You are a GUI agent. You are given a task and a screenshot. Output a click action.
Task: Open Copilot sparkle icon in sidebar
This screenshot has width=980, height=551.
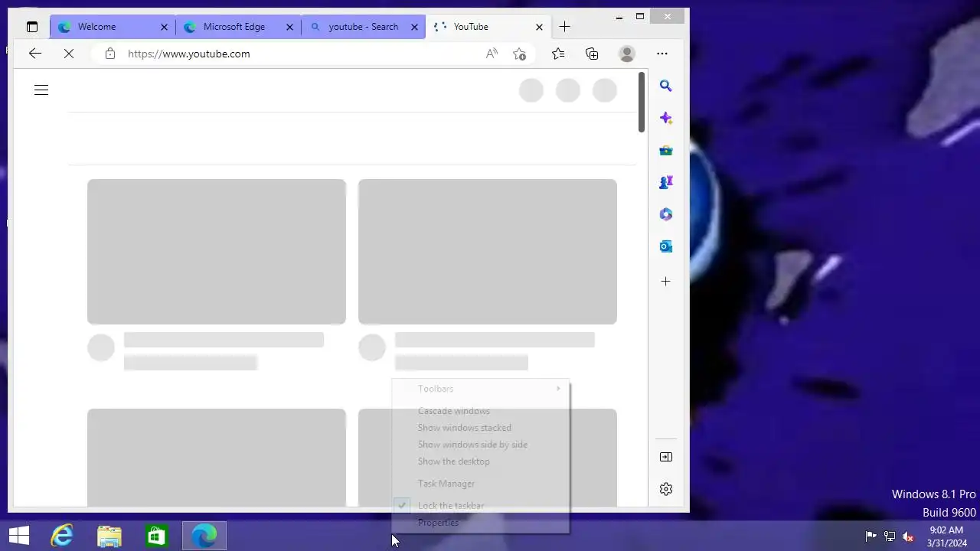point(666,119)
